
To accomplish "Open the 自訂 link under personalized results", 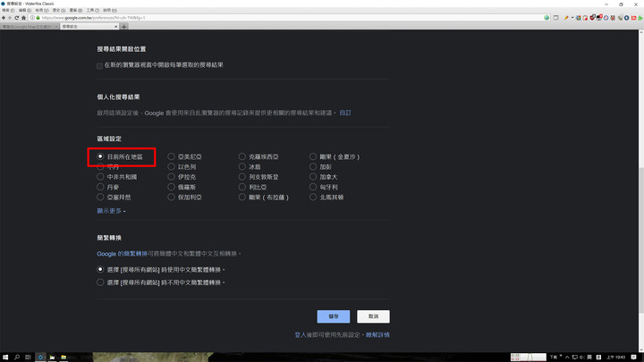I will [x=345, y=113].
